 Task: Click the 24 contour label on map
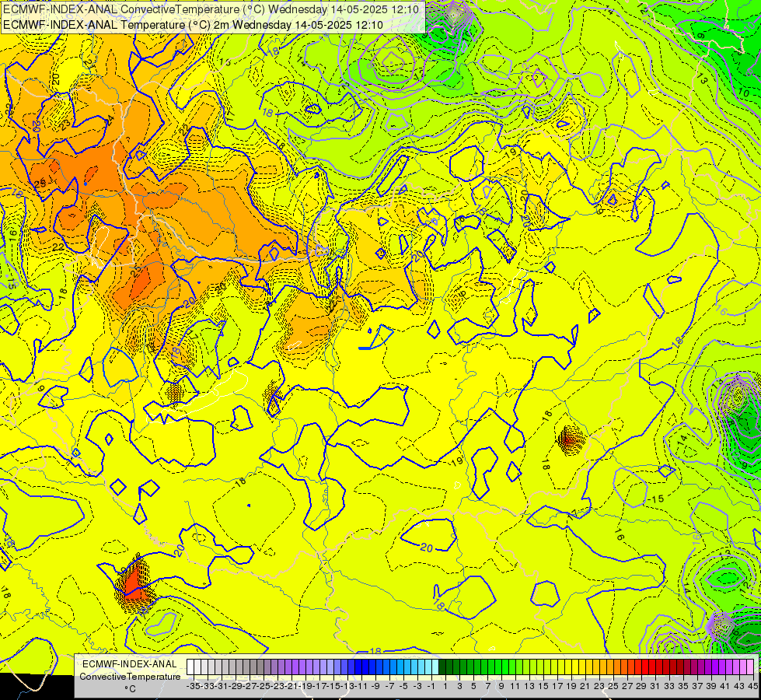coord(110,121)
